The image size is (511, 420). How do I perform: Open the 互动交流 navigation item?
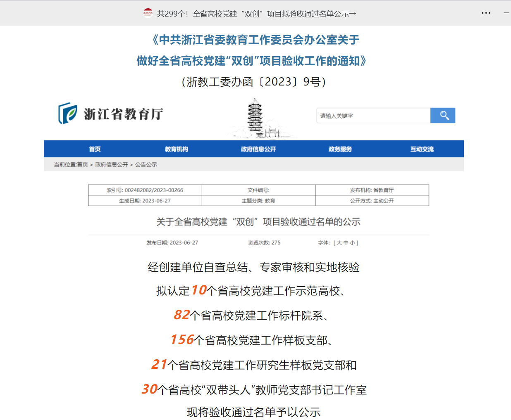422,149
